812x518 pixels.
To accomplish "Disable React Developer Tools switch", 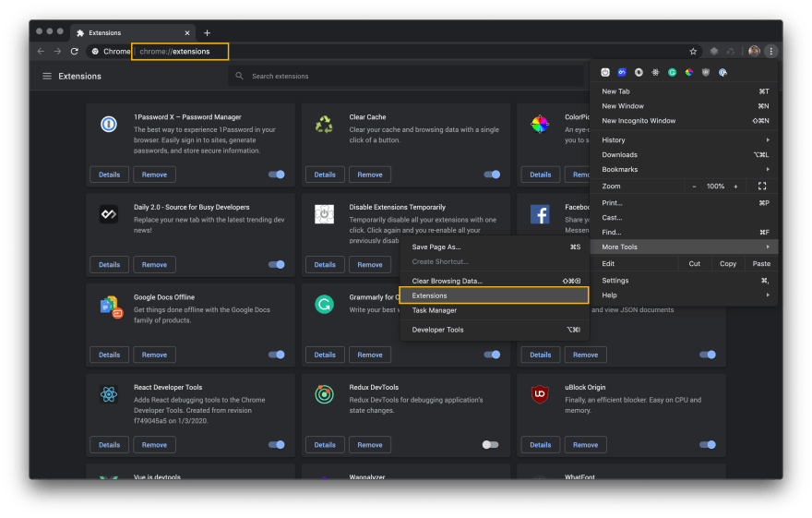I will coord(277,444).
